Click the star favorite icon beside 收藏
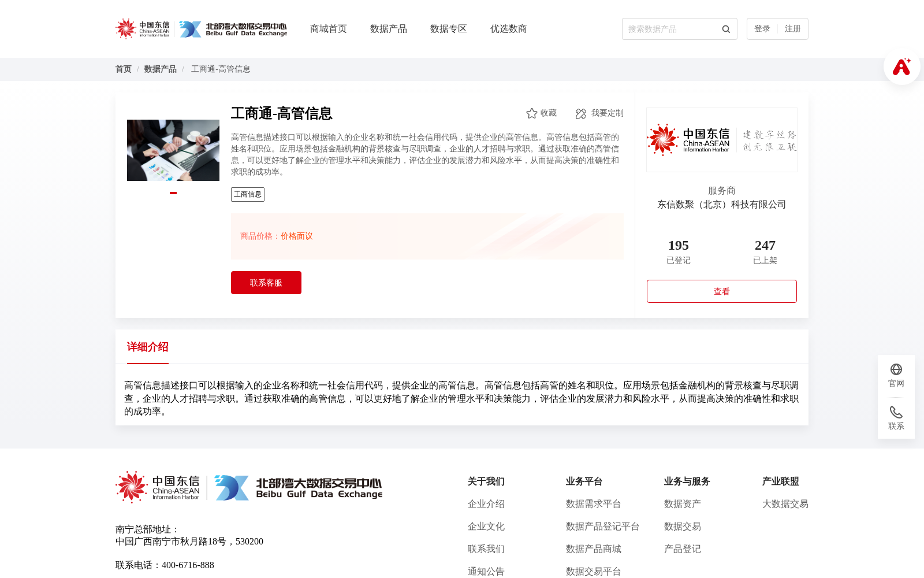The width and height of the screenshot is (924, 578). pos(532,113)
